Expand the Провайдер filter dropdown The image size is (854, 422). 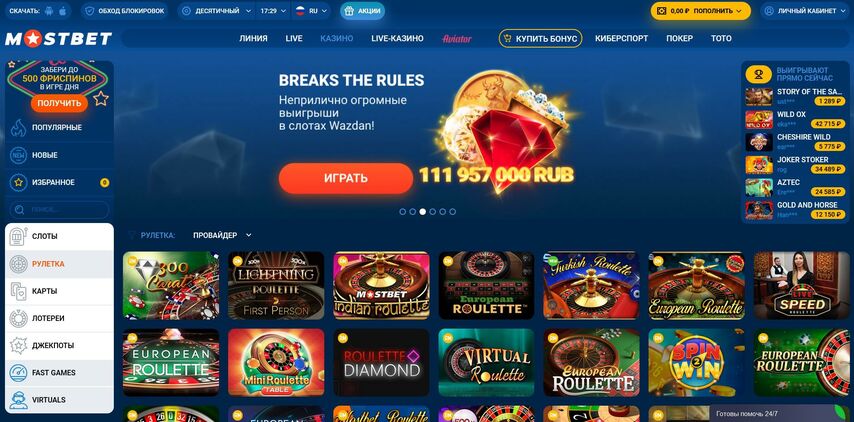[x=222, y=235]
